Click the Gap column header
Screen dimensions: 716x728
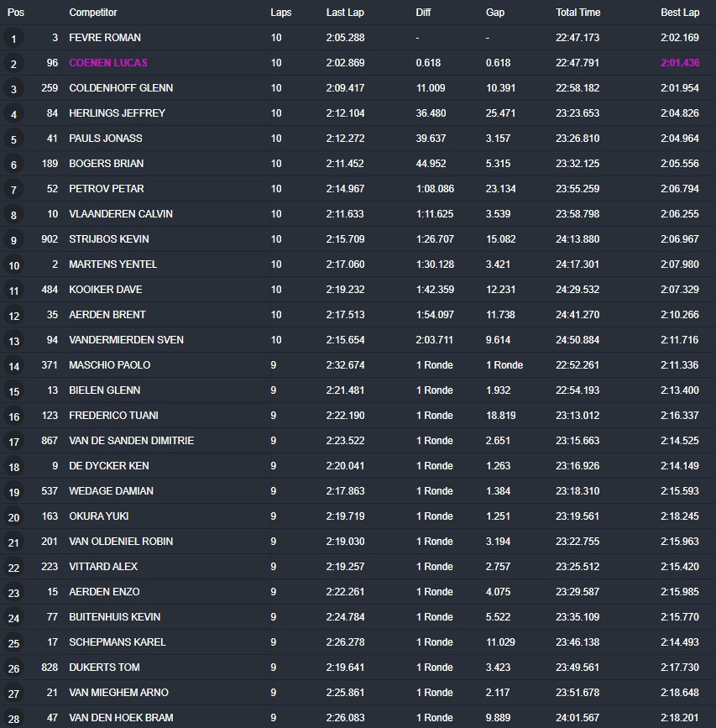495,13
